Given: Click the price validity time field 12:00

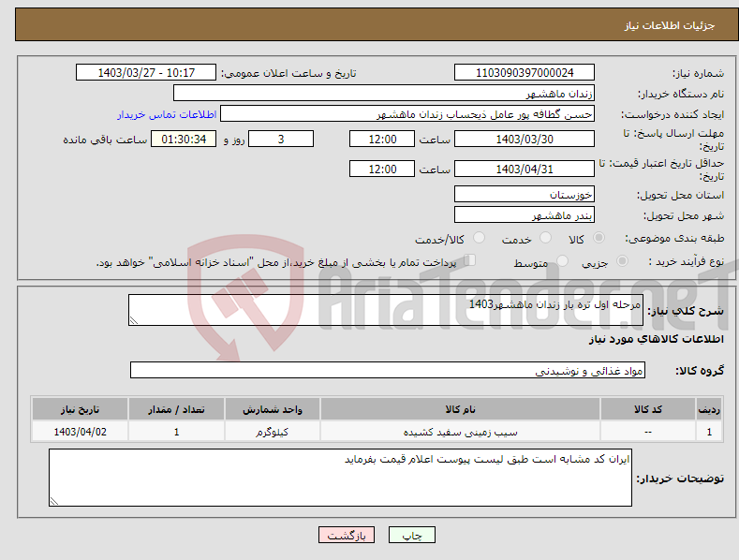Looking at the screenshot, I should pyautogui.click(x=382, y=169).
